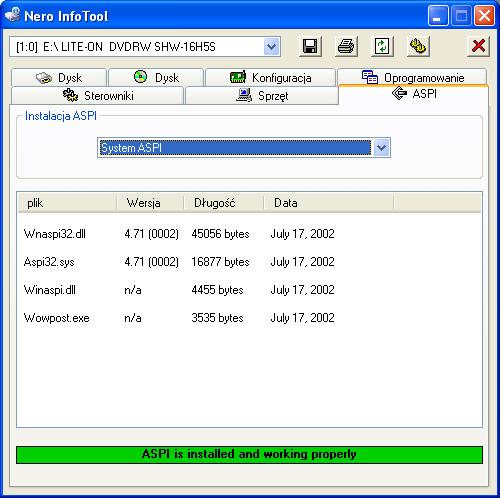500x498 pixels.
Task: Select the first Dysk tab with drive icon
Action: coord(59,77)
